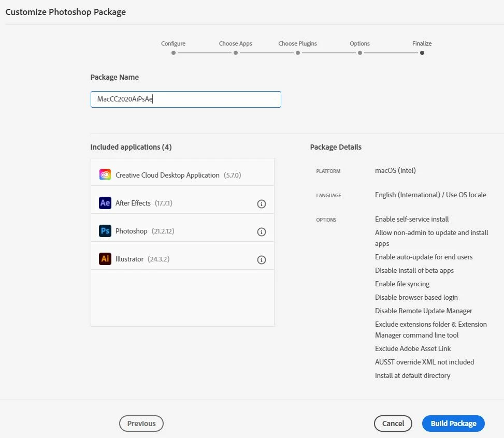Select the Finalize step
Viewport: 504px width, 438px height.
pyautogui.click(x=422, y=43)
